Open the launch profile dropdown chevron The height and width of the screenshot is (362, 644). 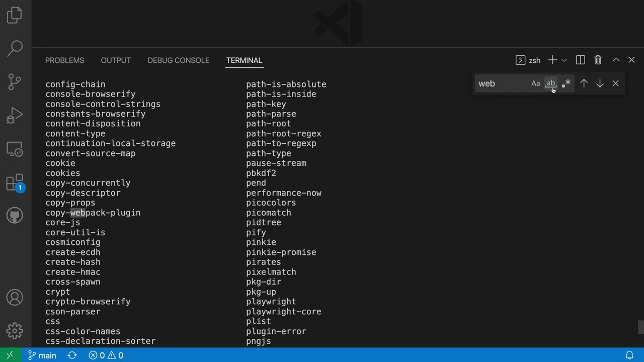(564, 60)
